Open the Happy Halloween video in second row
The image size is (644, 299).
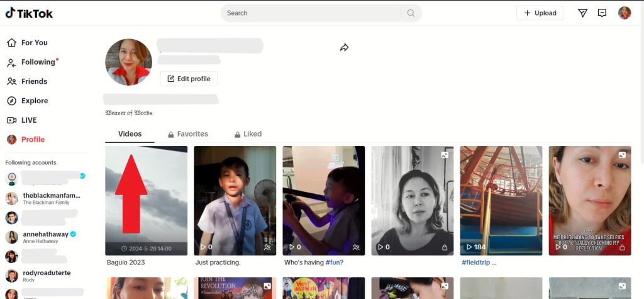click(324, 288)
